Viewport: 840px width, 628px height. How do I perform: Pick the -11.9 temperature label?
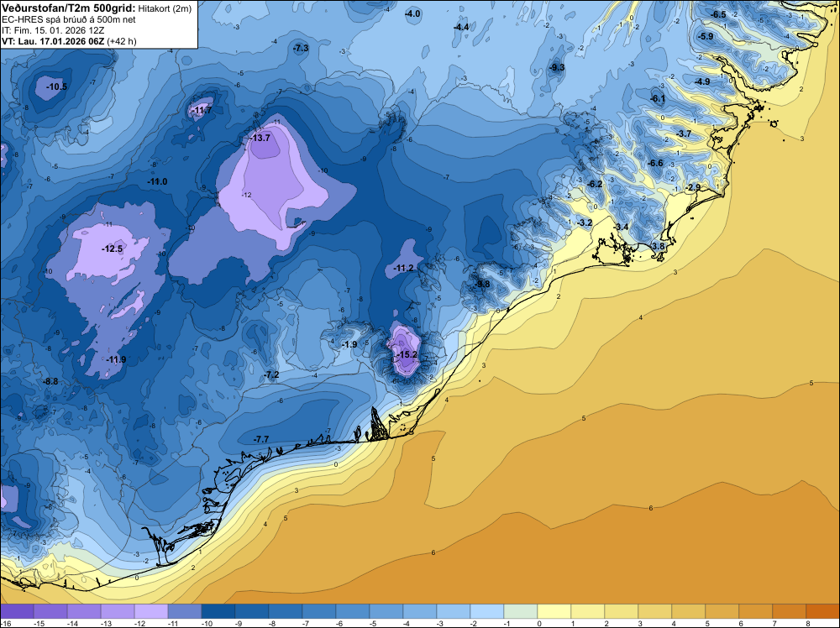(x=116, y=359)
